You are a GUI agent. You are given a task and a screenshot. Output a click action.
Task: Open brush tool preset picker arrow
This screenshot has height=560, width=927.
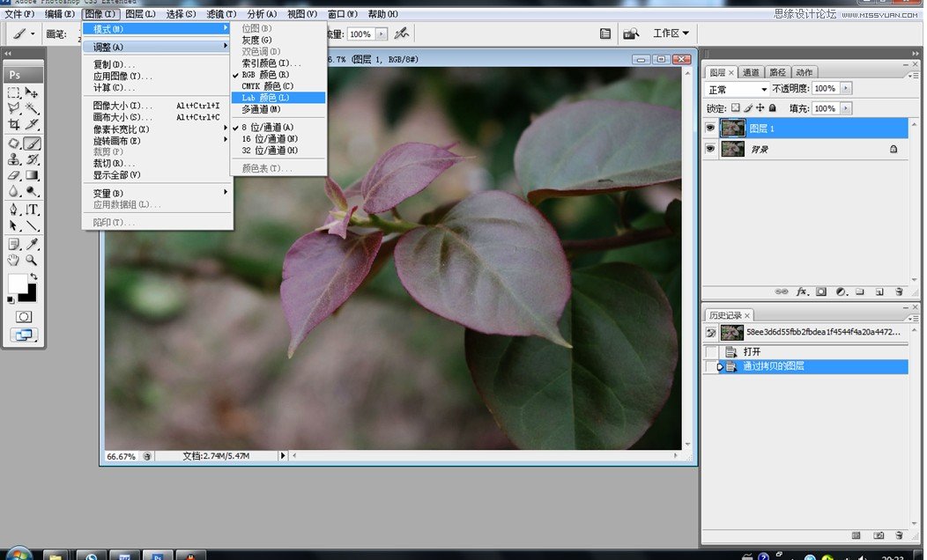tap(33, 34)
